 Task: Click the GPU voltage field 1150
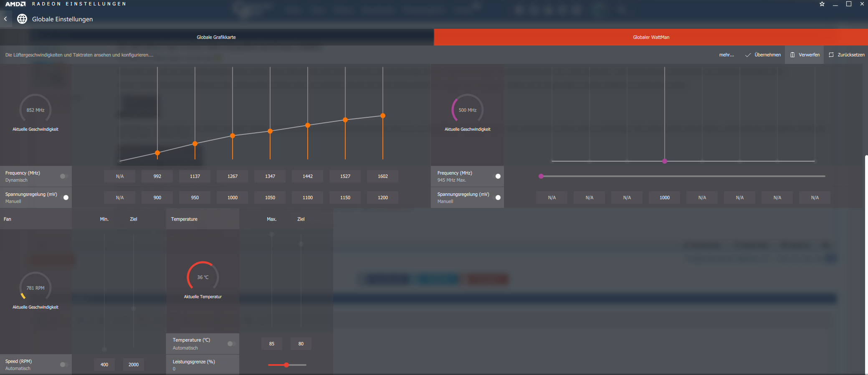(345, 198)
